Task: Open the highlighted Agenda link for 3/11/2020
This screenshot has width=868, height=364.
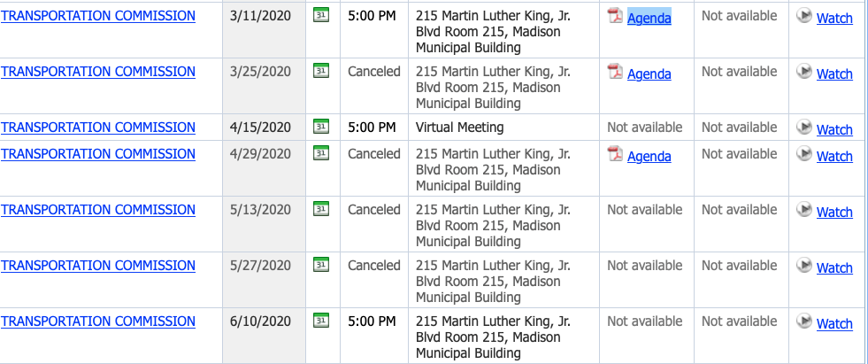Action: 649,19
